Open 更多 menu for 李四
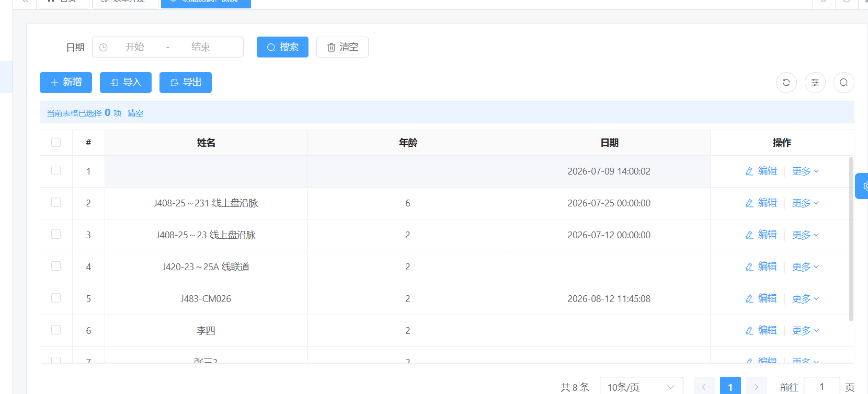Image resolution: width=868 pixels, height=394 pixels. point(806,331)
